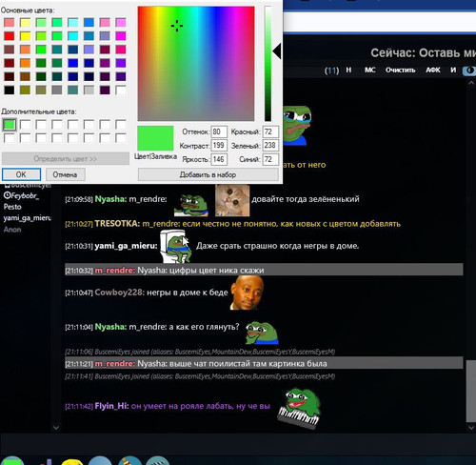
Task: Click the АФК button in chat header
Action: [433, 71]
